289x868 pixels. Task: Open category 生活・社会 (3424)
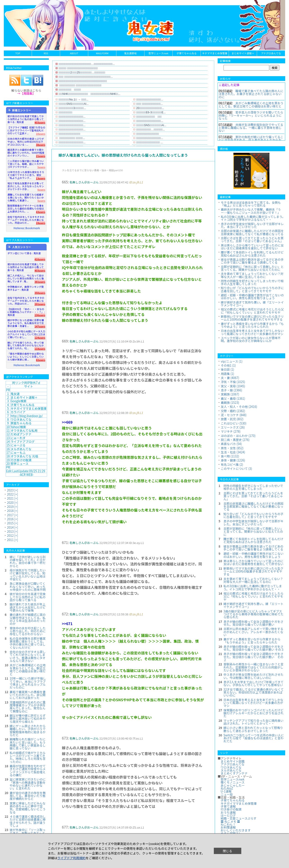coord(233,452)
